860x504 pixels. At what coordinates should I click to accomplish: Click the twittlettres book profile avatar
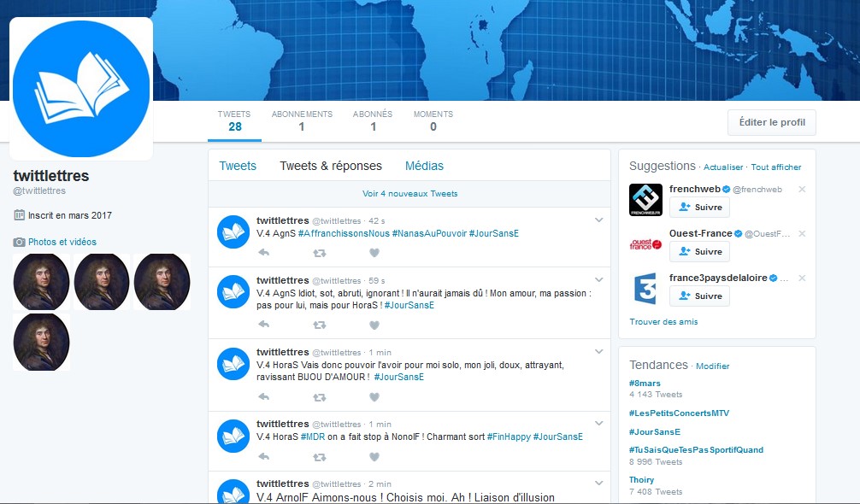(81, 89)
